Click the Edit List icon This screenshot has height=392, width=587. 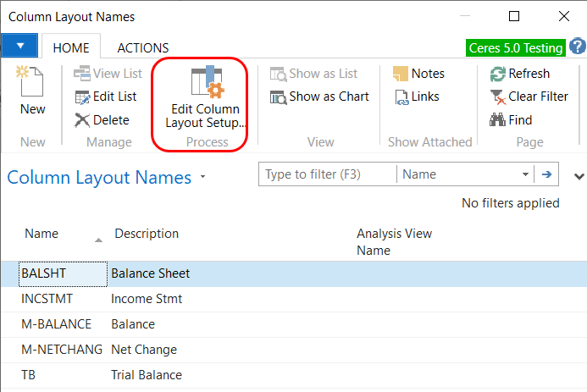pos(82,97)
